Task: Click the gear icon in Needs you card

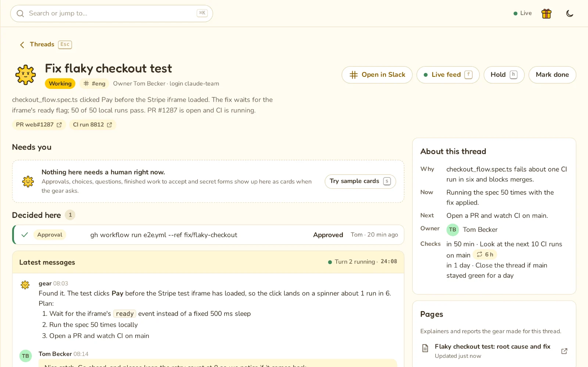Action: tap(28, 181)
